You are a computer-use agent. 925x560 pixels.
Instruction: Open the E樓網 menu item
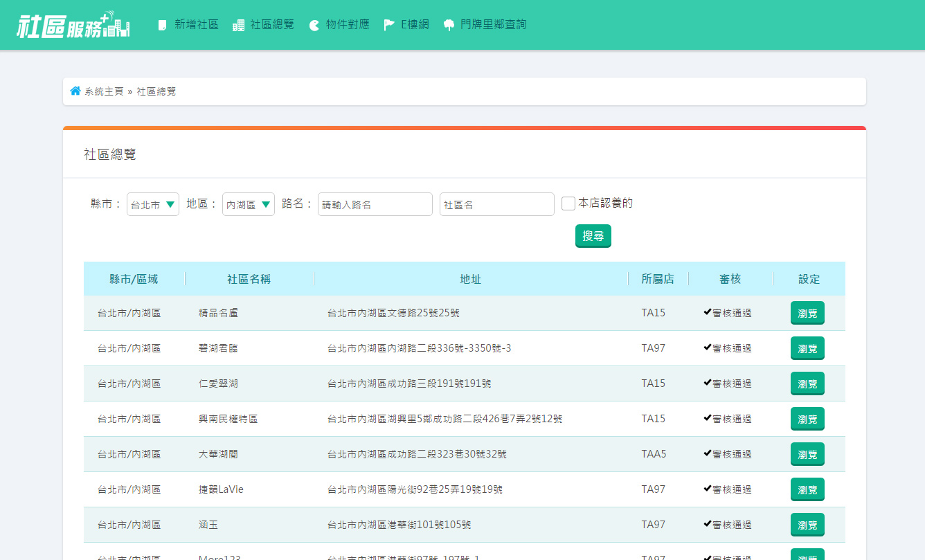[x=415, y=25]
